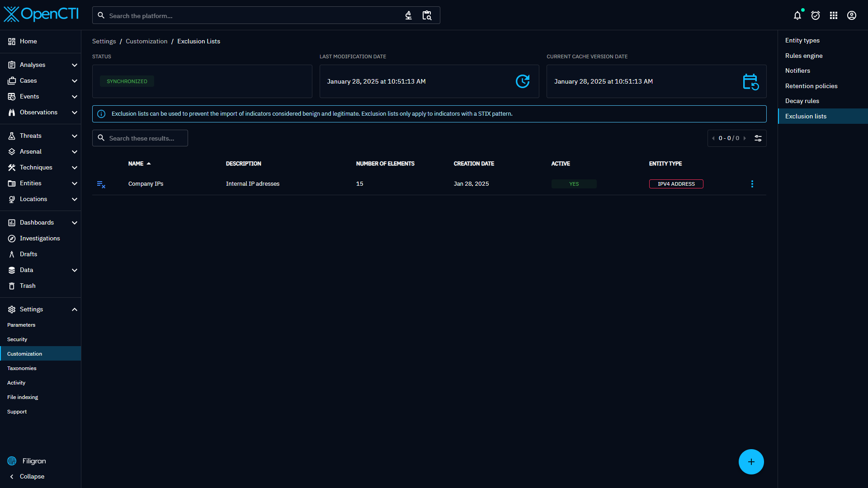Open the apps grid icon

[834, 16]
